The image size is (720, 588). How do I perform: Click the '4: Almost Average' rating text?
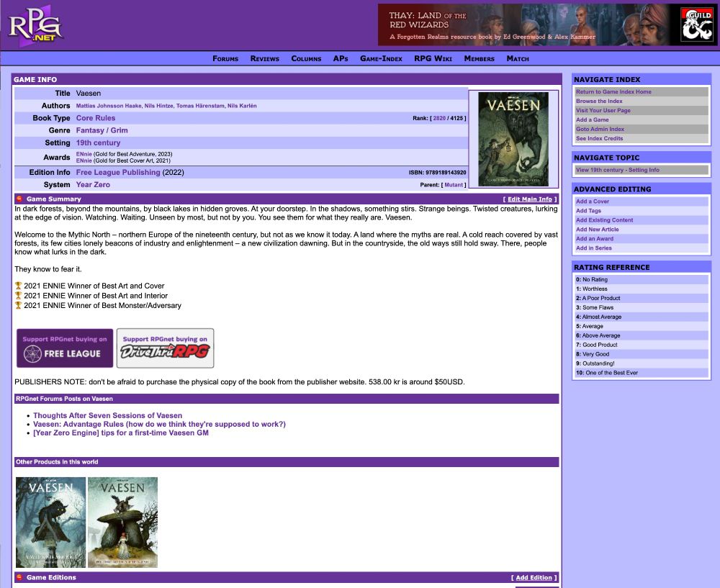tap(599, 317)
